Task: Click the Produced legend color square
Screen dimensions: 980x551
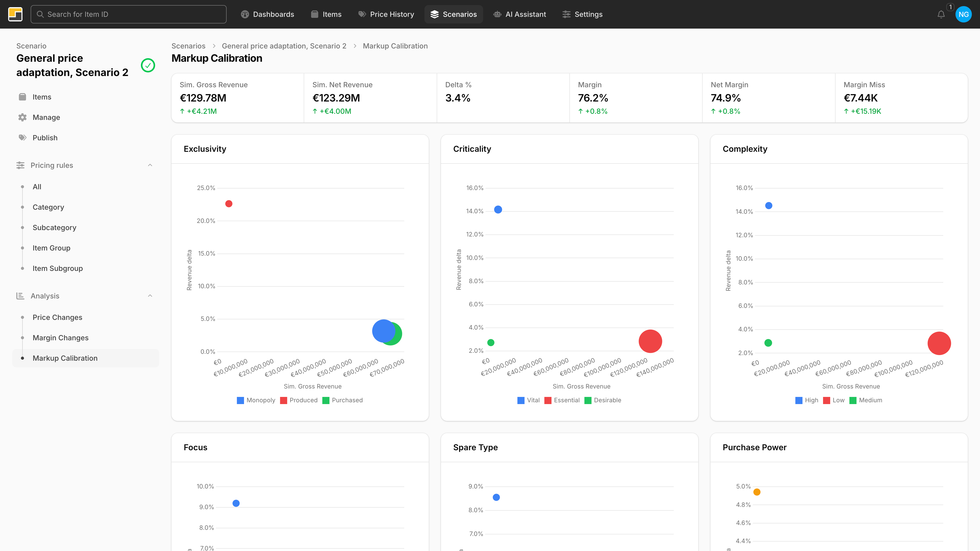Action: click(283, 400)
